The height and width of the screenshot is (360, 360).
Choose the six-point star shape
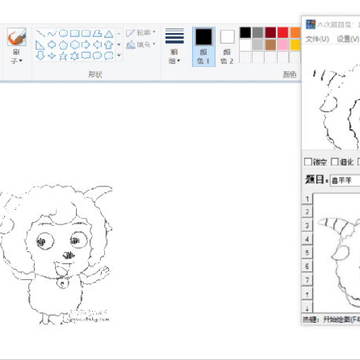coord(74,56)
